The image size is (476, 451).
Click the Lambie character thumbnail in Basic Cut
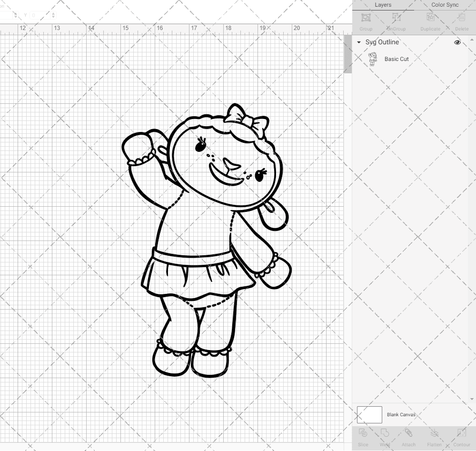point(373,59)
